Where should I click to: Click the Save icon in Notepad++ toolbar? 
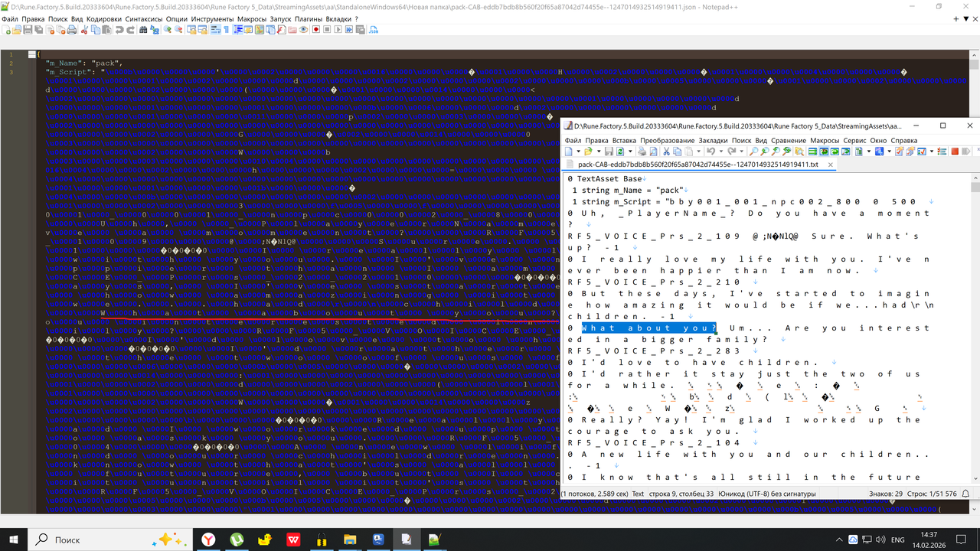[x=28, y=30]
